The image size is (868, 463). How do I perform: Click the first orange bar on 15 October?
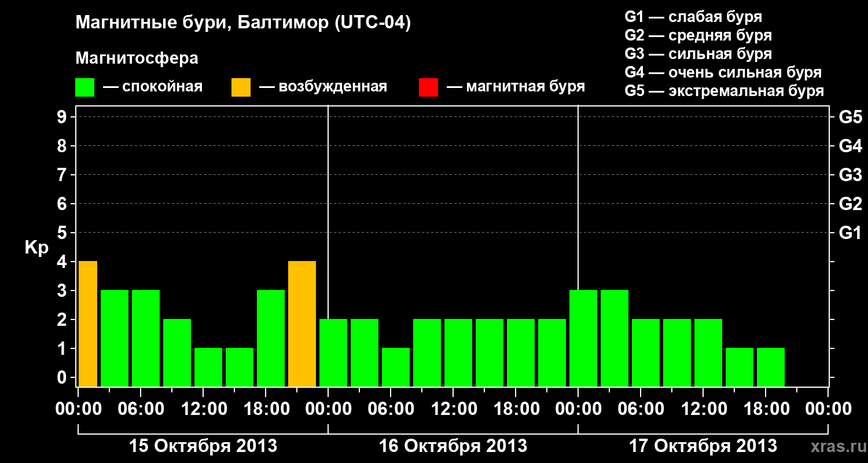coord(87,324)
